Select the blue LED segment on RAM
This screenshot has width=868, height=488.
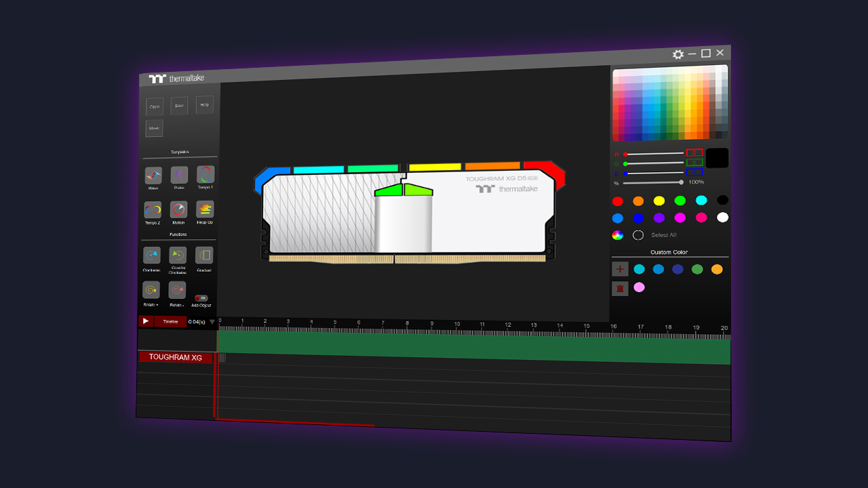269,178
